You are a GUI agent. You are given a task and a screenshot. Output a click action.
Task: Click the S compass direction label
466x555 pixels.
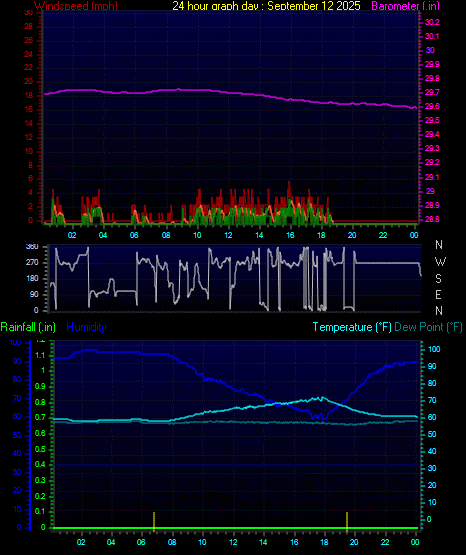click(x=438, y=279)
